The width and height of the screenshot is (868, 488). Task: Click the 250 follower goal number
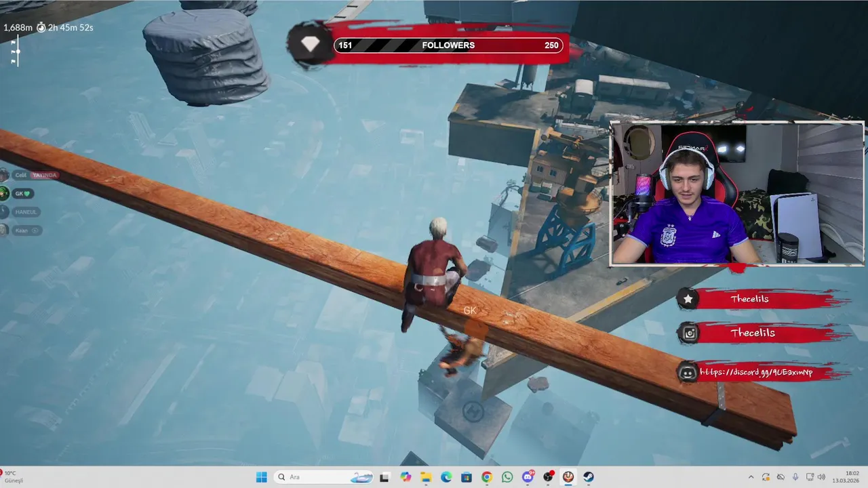pos(551,45)
